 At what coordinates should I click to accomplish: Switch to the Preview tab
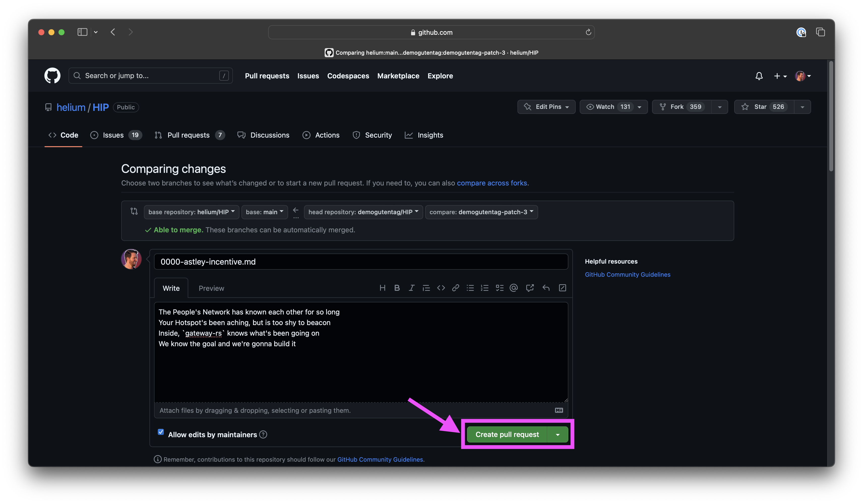tap(211, 288)
